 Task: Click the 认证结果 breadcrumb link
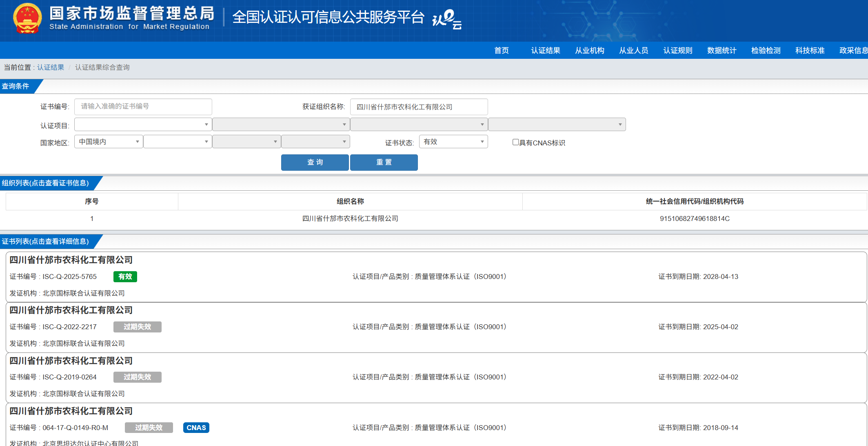pyautogui.click(x=51, y=67)
